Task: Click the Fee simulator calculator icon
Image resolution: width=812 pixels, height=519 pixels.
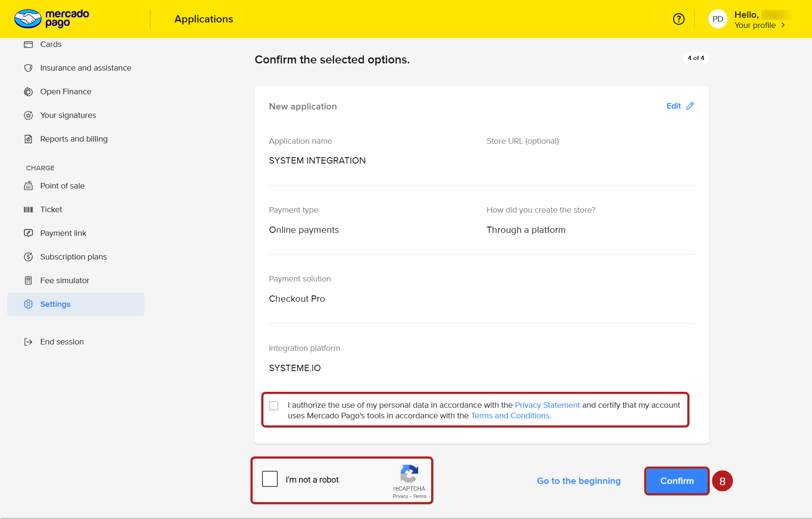Action: (x=28, y=281)
